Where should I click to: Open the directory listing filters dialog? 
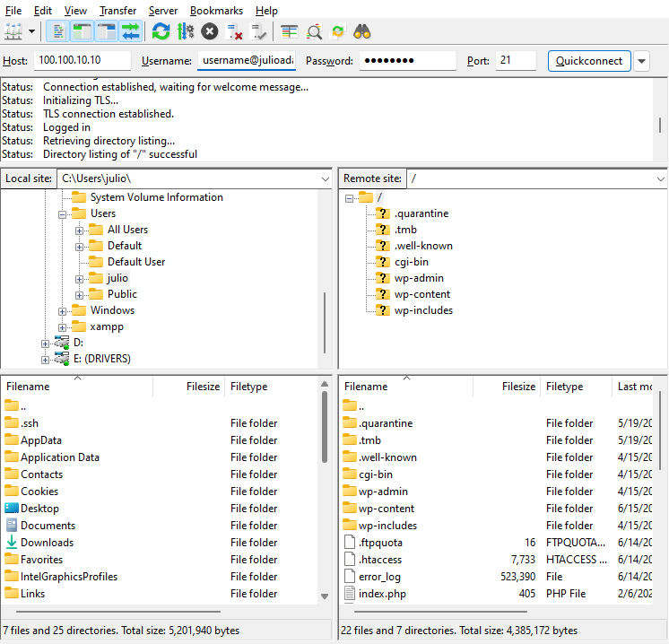290,31
